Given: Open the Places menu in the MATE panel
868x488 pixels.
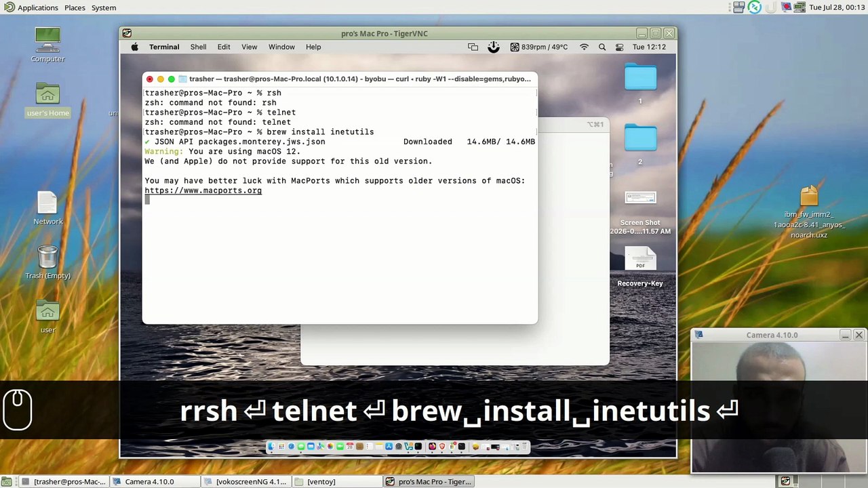Looking at the screenshot, I should tap(75, 7).
